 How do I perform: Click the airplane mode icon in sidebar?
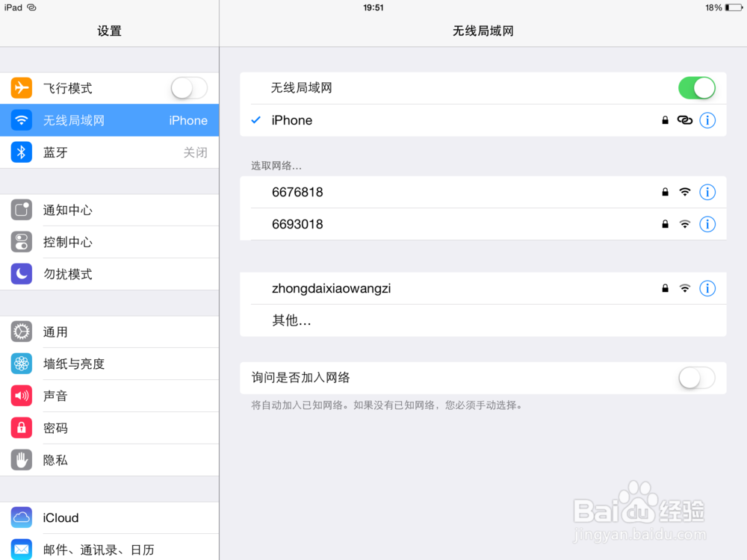[x=21, y=87]
